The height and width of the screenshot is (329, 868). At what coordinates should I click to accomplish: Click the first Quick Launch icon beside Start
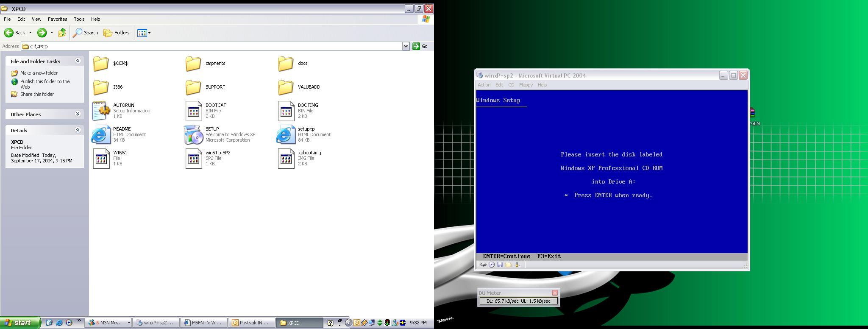(49, 323)
